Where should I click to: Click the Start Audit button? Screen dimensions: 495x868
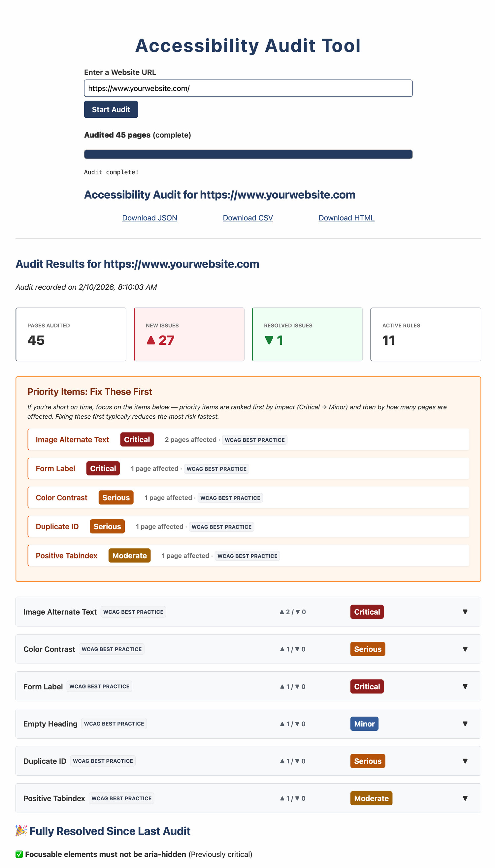tap(111, 109)
